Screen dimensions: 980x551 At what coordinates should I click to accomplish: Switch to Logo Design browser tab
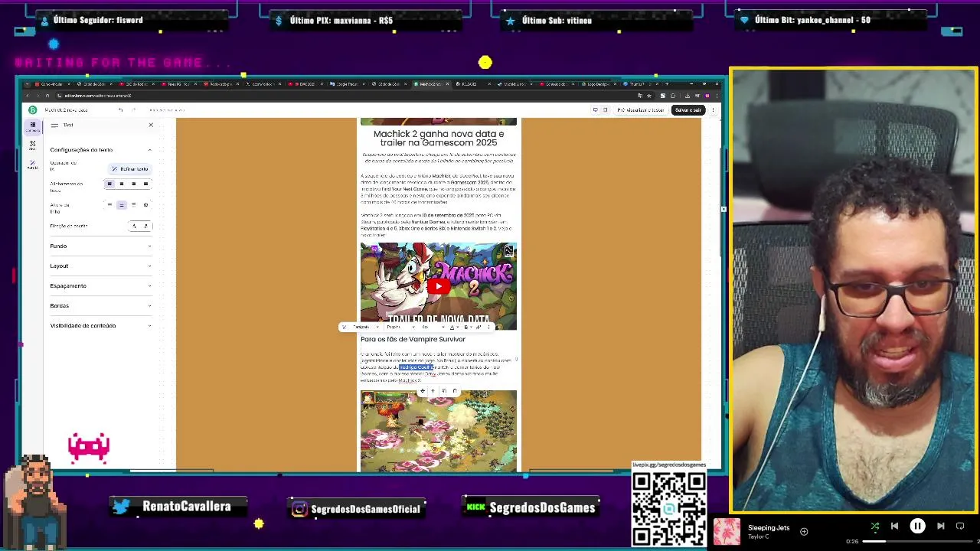pos(599,84)
